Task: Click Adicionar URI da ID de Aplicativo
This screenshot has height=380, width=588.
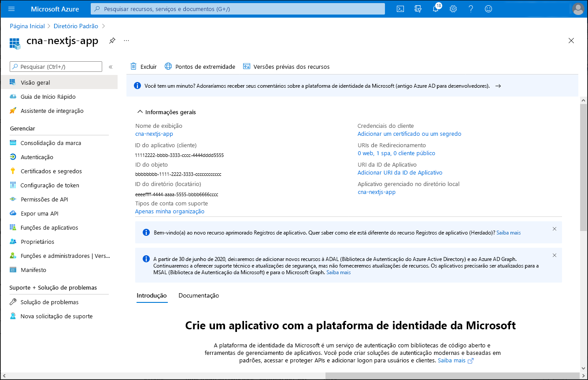Action: [x=400, y=172]
